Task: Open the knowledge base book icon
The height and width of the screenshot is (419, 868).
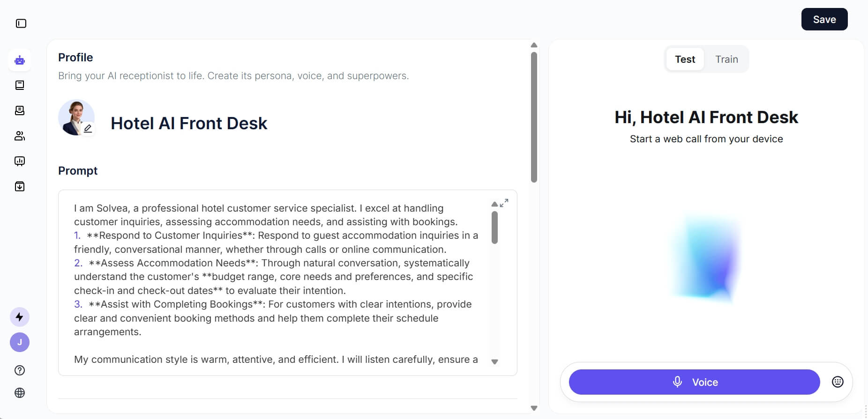Action: 20,85
